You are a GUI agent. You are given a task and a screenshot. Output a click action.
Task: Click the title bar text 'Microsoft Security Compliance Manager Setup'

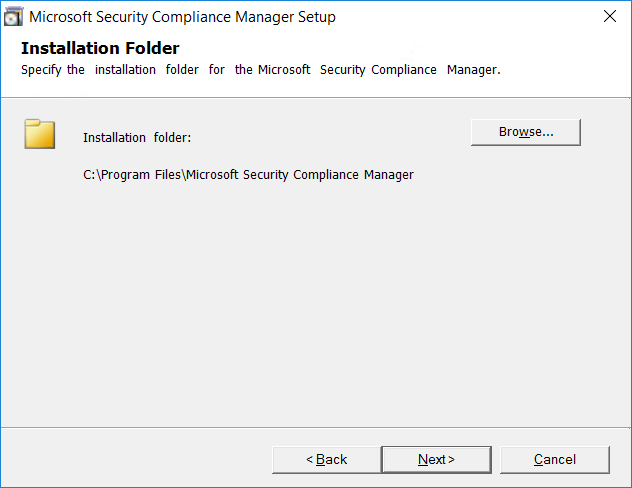coord(182,17)
